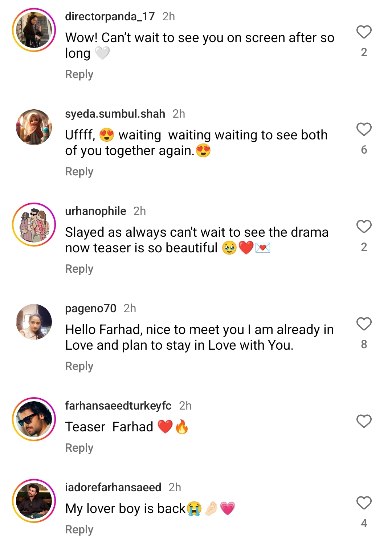Open farhansaeedturkeyfc's profile
This screenshot has height=549, width=392.
click(x=119, y=406)
